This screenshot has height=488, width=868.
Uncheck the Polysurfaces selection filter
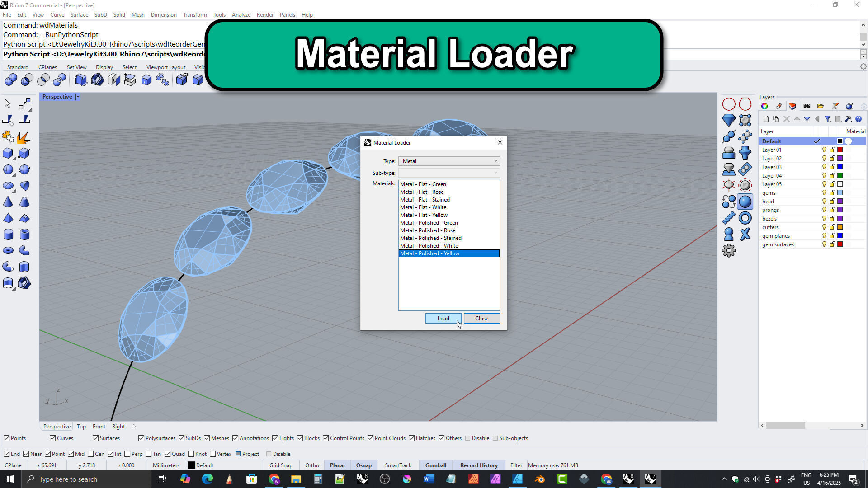[x=142, y=438]
